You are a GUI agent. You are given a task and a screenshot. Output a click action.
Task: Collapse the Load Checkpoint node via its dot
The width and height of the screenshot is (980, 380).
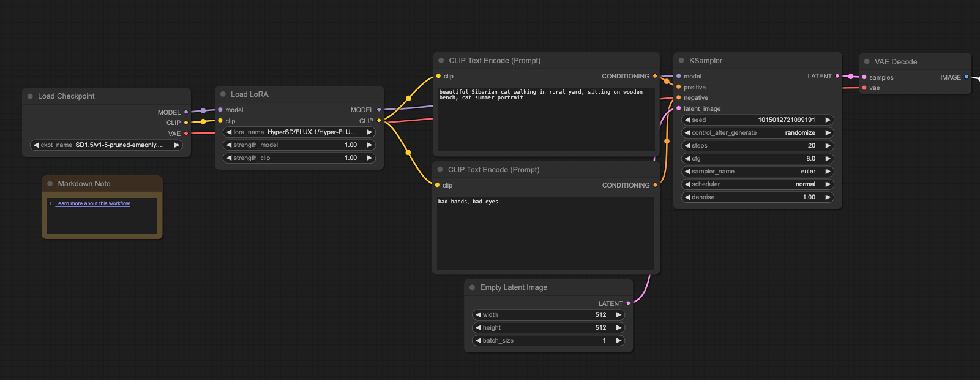[x=30, y=96]
